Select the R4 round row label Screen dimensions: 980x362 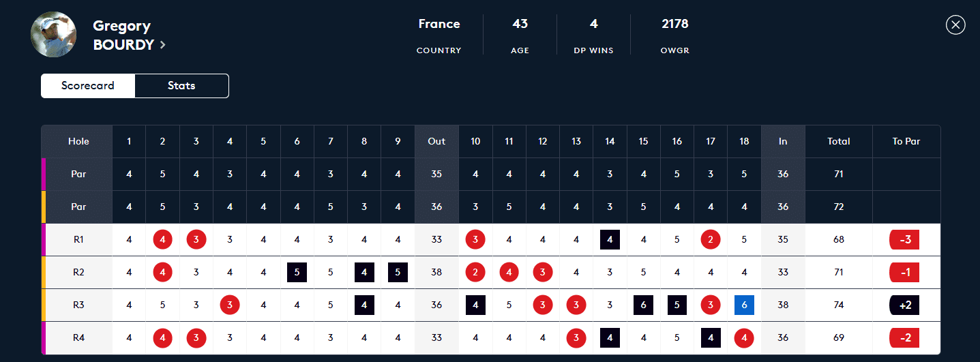pyautogui.click(x=78, y=338)
